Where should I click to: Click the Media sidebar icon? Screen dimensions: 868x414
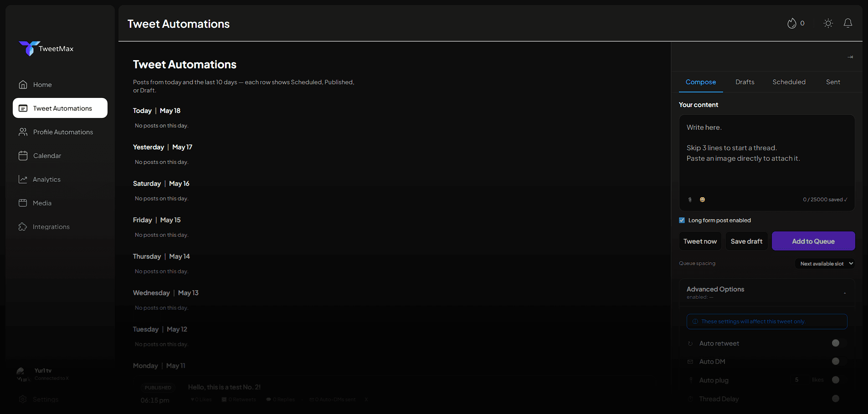[23, 203]
